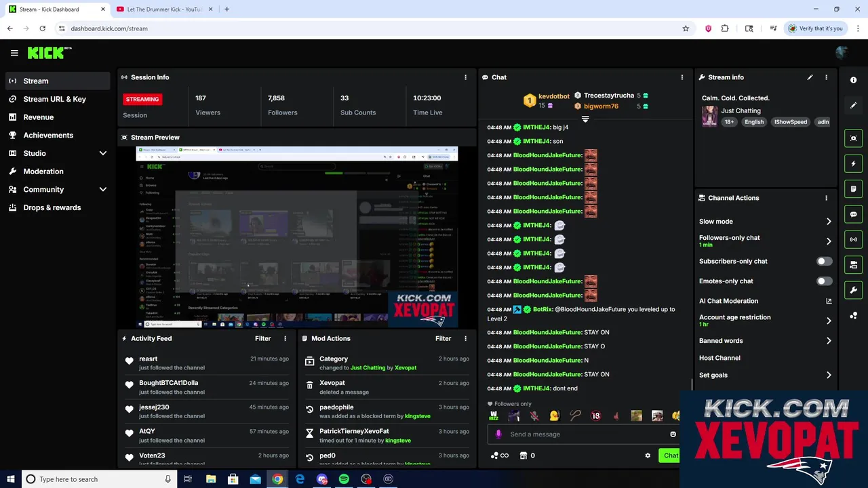Click the stream preview video

pos(297,237)
